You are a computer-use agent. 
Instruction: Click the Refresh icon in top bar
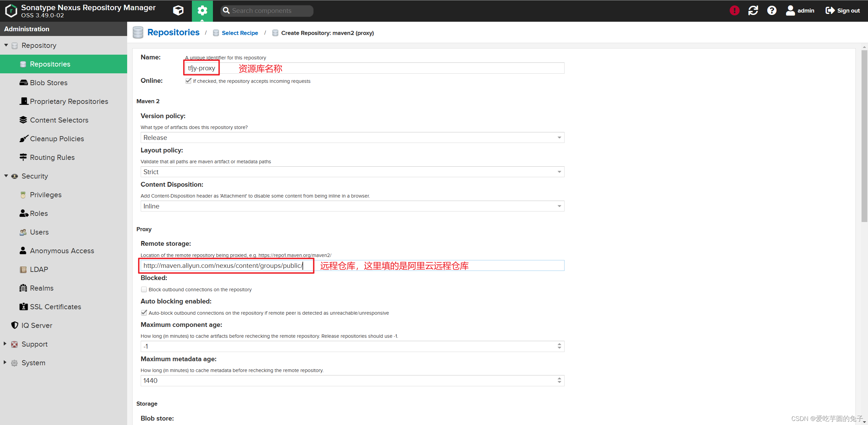coord(753,11)
